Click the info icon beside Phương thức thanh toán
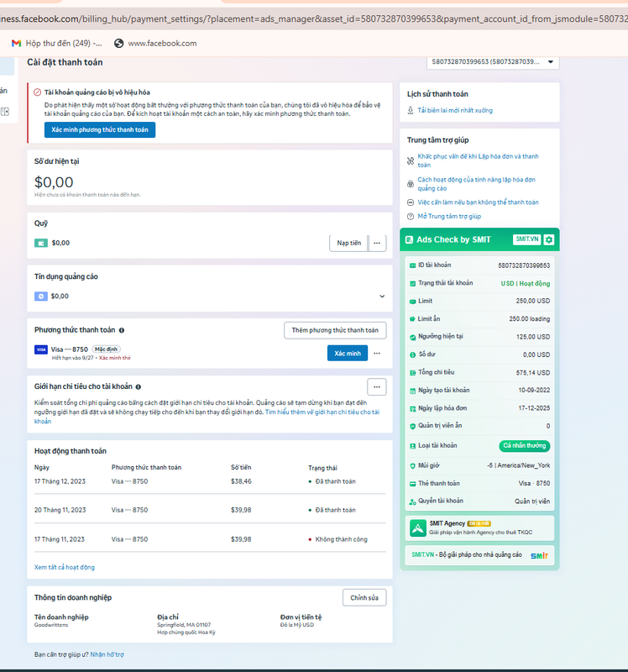Viewport: 628px width, 672px height. [x=122, y=330]
